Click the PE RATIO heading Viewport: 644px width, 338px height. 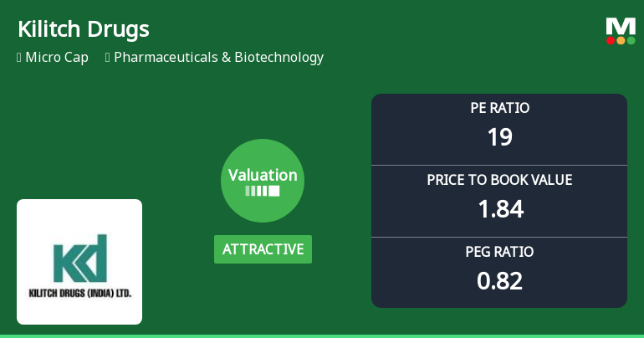click(499, 108)
